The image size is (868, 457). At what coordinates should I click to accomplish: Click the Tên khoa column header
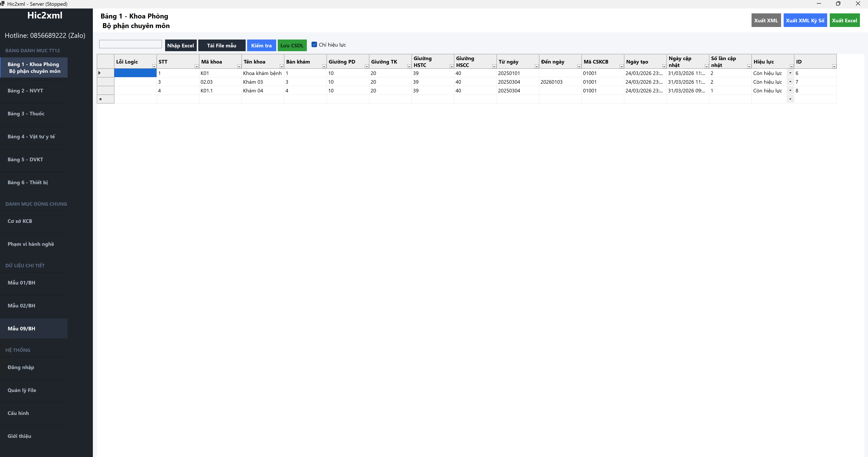262,62
